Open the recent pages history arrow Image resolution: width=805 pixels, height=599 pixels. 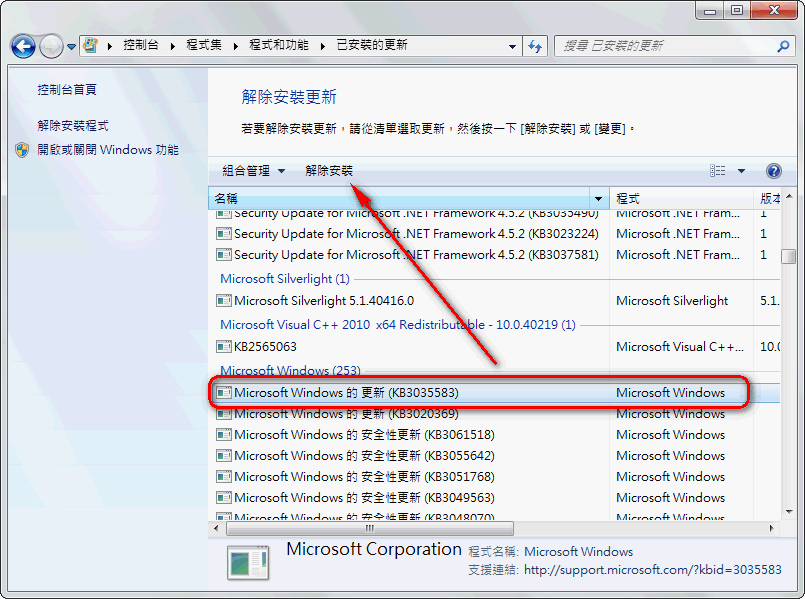(71, 47)
